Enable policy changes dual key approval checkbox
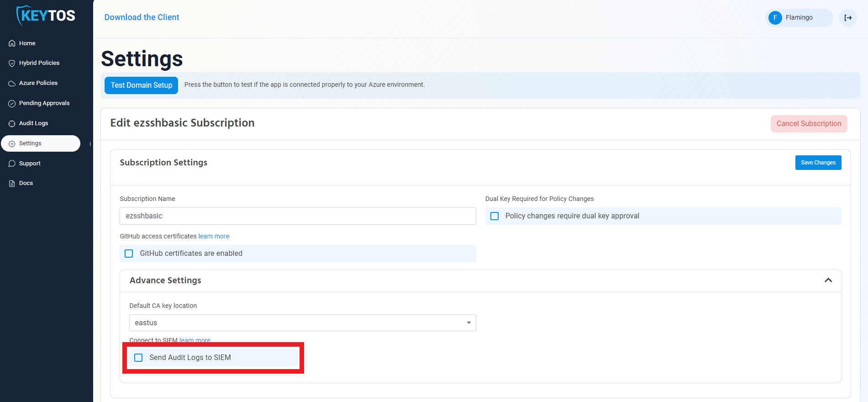The width and height of the screenshot is (868, 402). click(494, 216)
